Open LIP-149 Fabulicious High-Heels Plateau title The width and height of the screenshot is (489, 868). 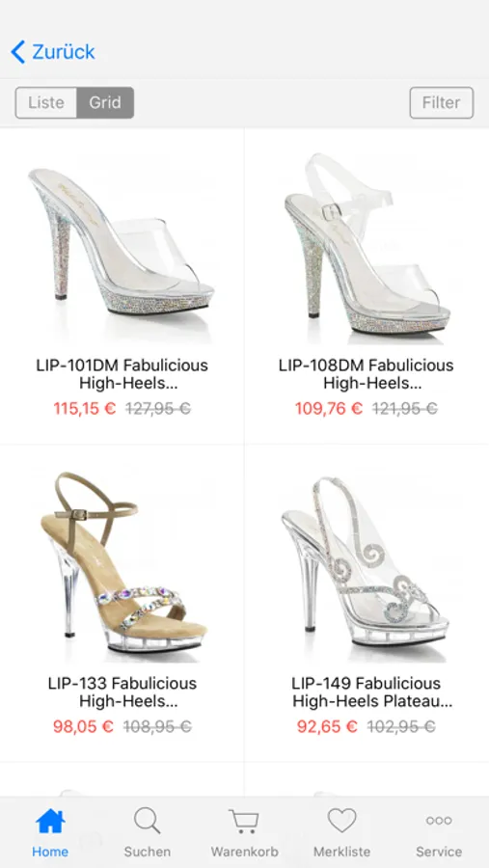367,692
